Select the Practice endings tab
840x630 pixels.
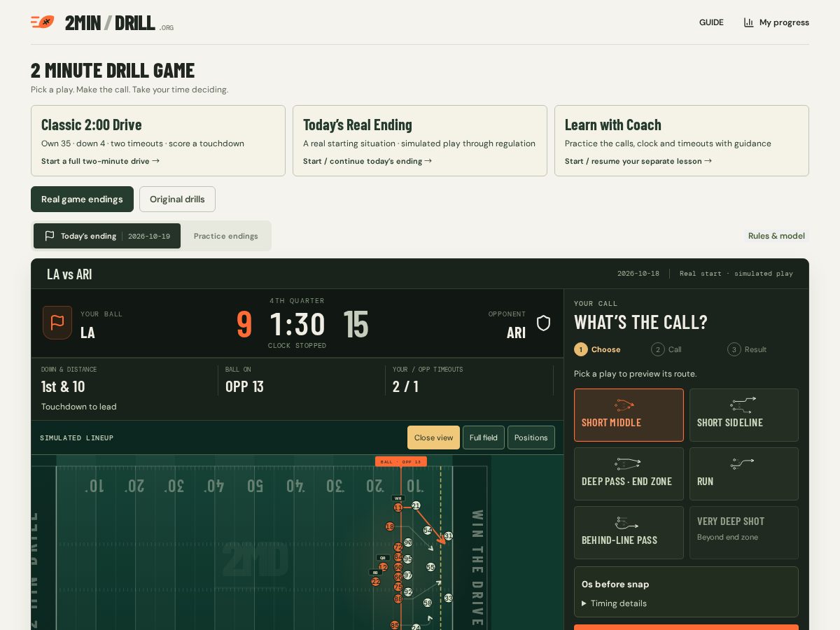click(x=226, y=236)
